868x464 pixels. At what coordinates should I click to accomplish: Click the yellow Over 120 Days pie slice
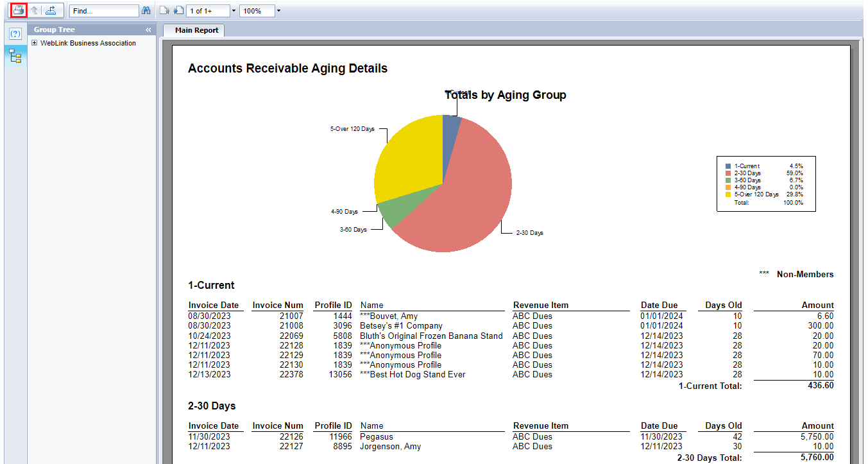[x=407, y=160]
